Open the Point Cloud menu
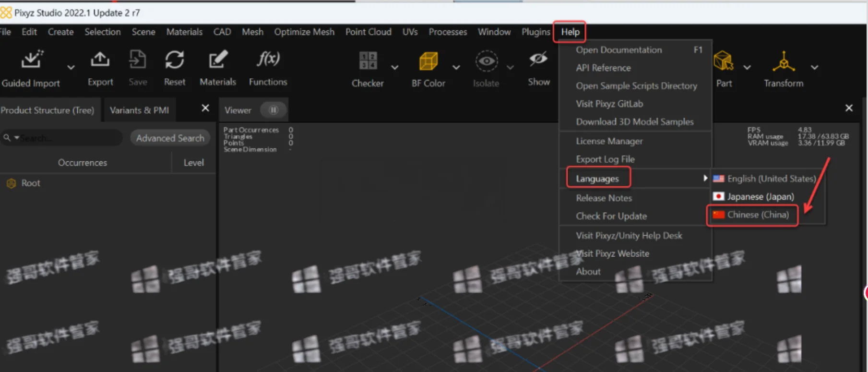Screen dimensions: 868x372 click(x=369, y=32)
